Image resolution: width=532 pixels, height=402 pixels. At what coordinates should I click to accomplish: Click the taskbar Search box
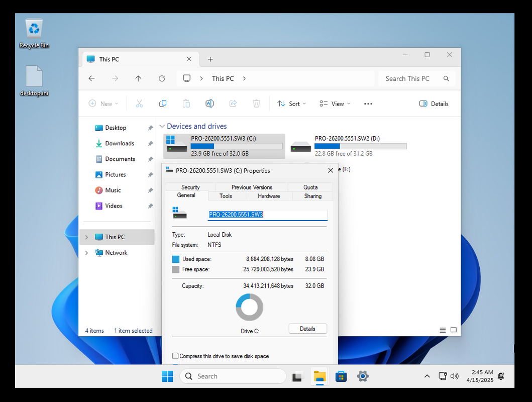[233, 376]
